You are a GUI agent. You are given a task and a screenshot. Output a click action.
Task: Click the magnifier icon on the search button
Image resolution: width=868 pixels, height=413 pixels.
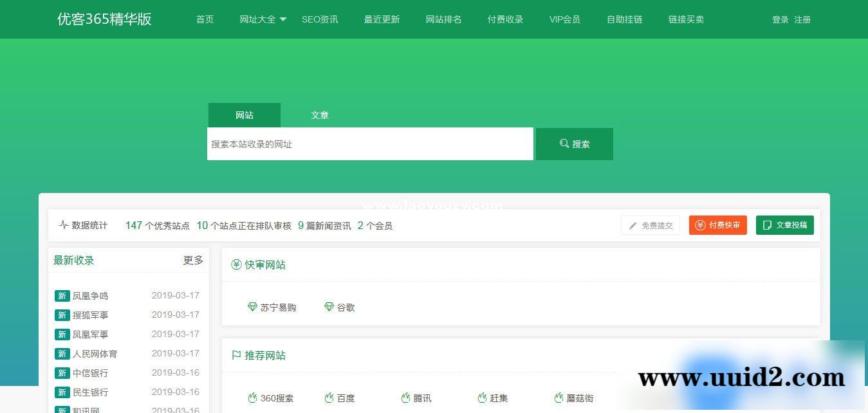point(564,143)
